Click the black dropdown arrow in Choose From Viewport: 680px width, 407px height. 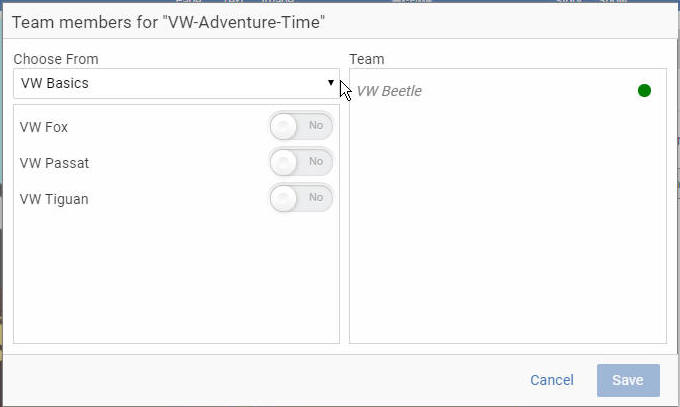click(331, 82)
